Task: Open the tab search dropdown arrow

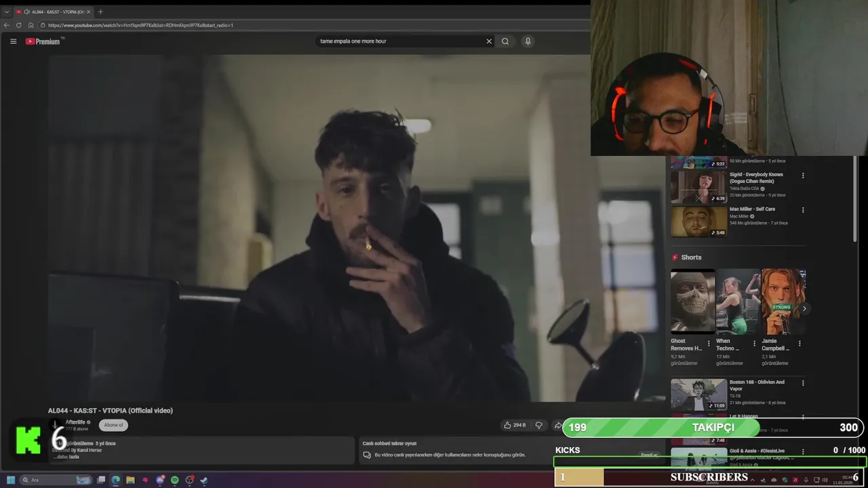Action: [x=6, y=12]
